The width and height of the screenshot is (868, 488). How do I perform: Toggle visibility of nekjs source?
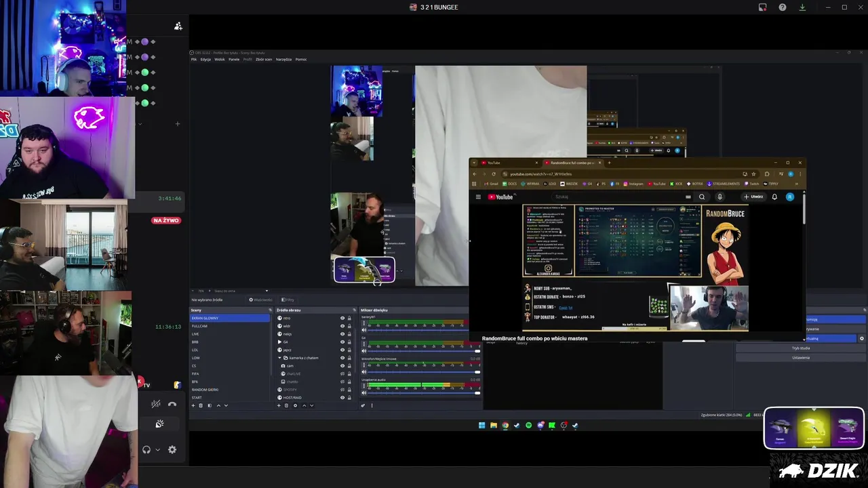pyautogui.click(x=342, y=334)
